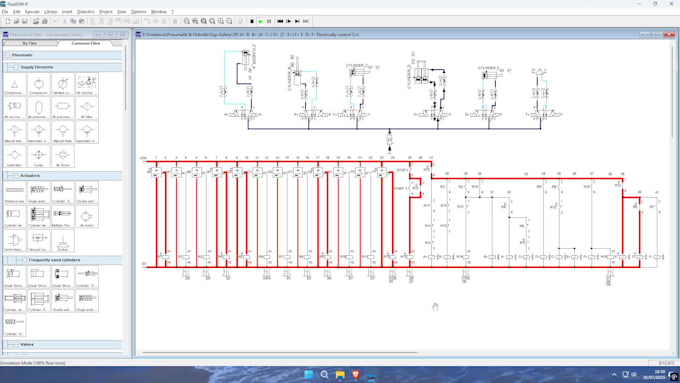
Task: Open Windows Search from the taskbar
Action: click(x=324, y=374)
